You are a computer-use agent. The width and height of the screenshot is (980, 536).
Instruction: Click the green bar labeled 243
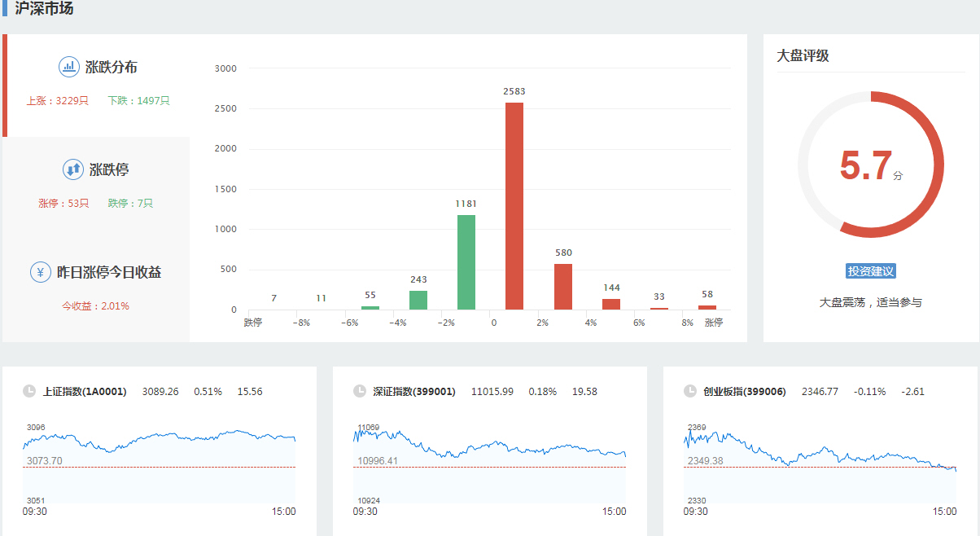(418, 300)
